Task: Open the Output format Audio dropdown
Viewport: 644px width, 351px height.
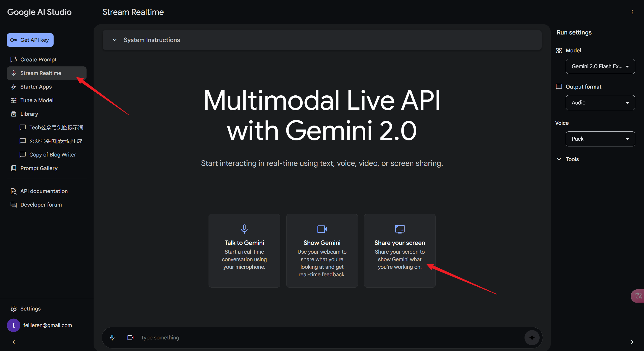Action: 600,103
